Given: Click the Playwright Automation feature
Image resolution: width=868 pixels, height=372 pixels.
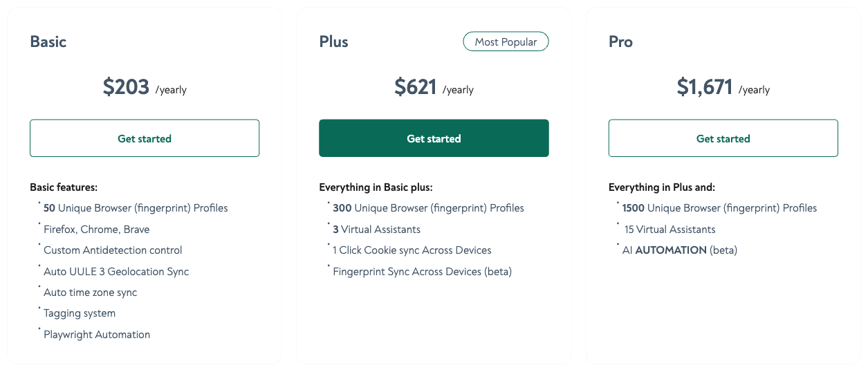Looking at the screenshot, I should click(x=97, y=335).
